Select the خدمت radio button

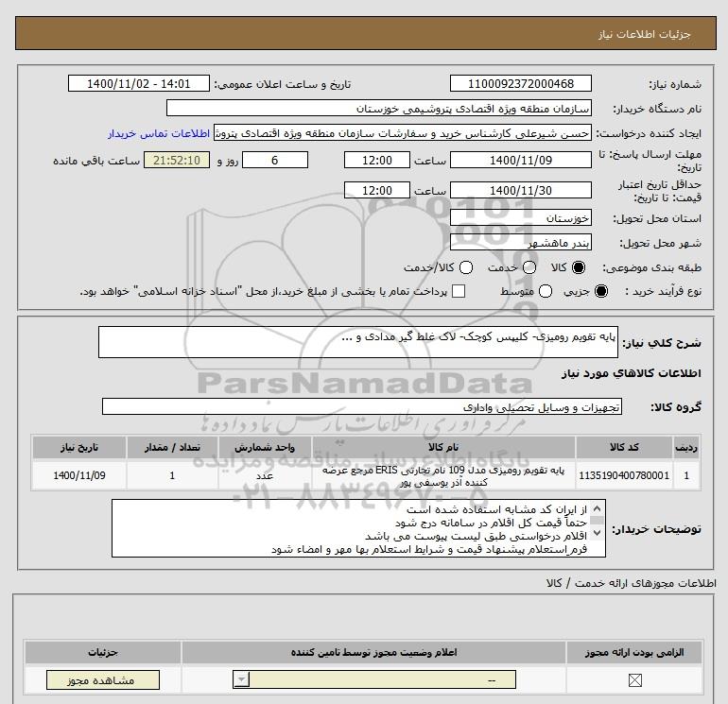coord(529,267)
